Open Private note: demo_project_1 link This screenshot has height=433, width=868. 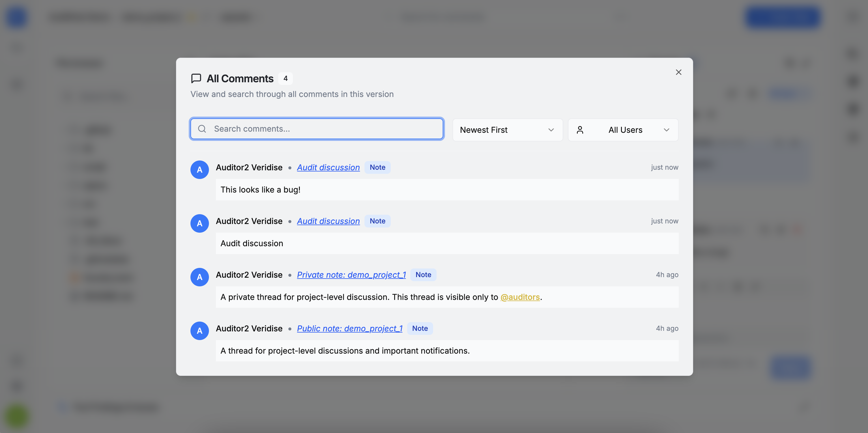(351, 275)
